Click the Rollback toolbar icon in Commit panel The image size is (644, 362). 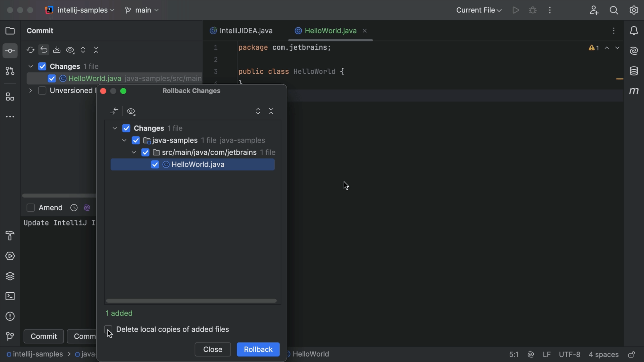[x=44, y=50]
